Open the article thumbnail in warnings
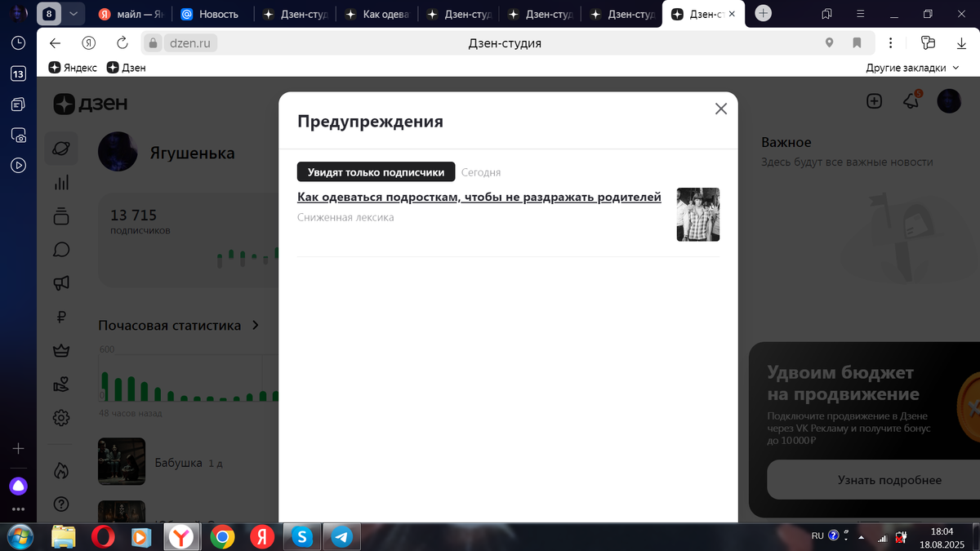 (x=698, y=215)
